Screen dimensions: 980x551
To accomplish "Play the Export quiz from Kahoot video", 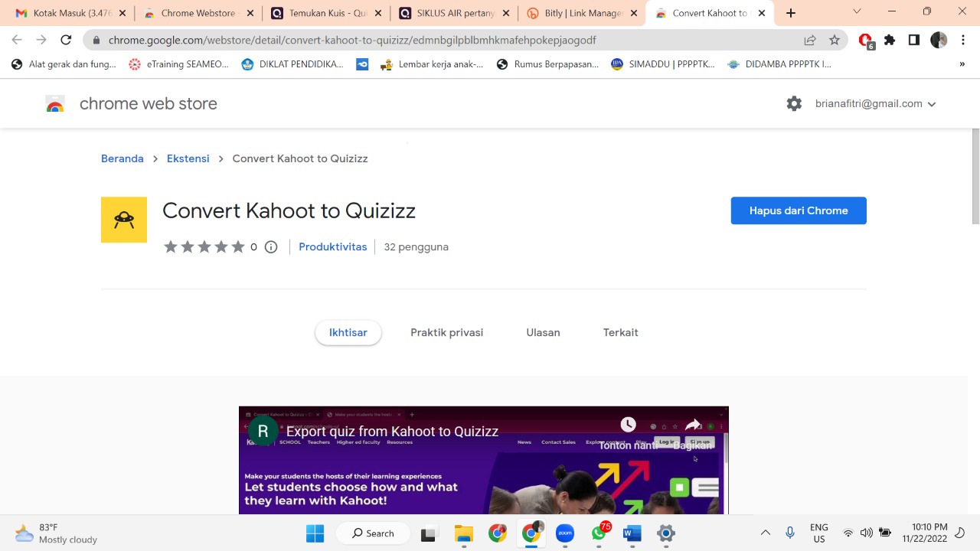I will [483, 460].
